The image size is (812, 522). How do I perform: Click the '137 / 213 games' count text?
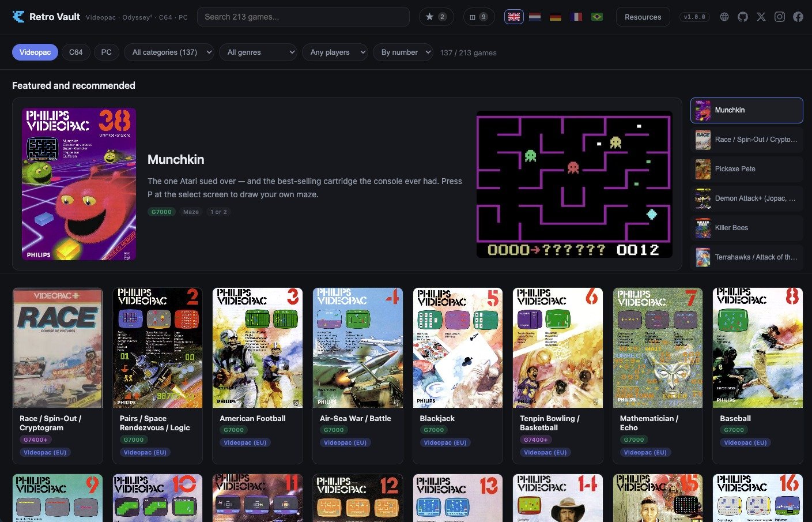click(x=468, y=52)
